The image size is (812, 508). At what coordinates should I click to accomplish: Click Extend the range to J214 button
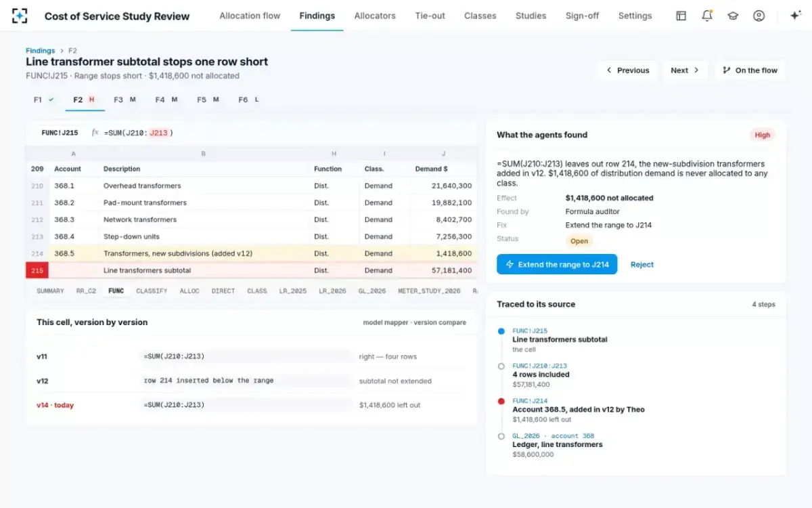pos(557,264)
